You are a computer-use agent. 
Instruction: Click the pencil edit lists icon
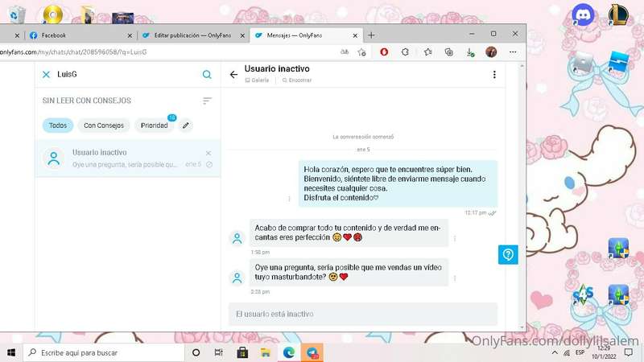pyautogui.click(x=186, y=125)
